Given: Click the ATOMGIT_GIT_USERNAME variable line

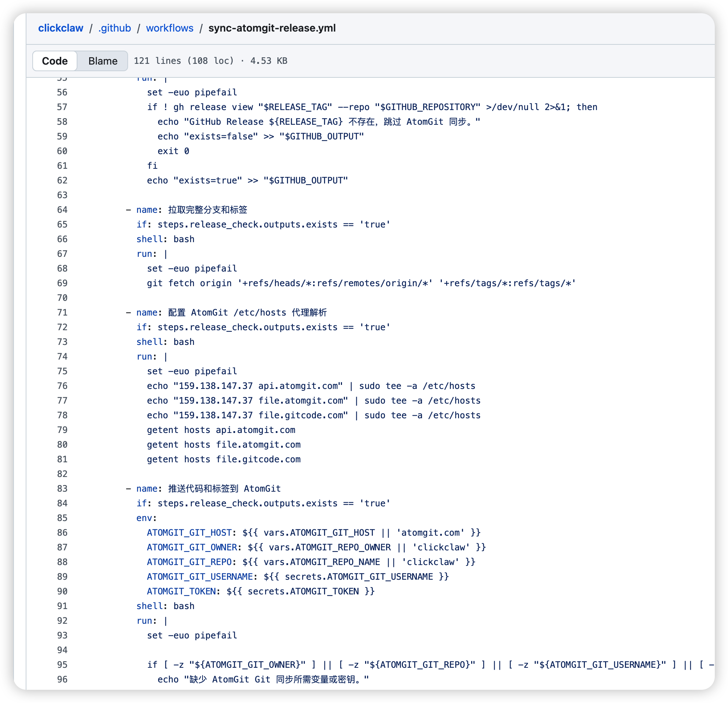Looking at the screenshot, I should coord(298,577).
